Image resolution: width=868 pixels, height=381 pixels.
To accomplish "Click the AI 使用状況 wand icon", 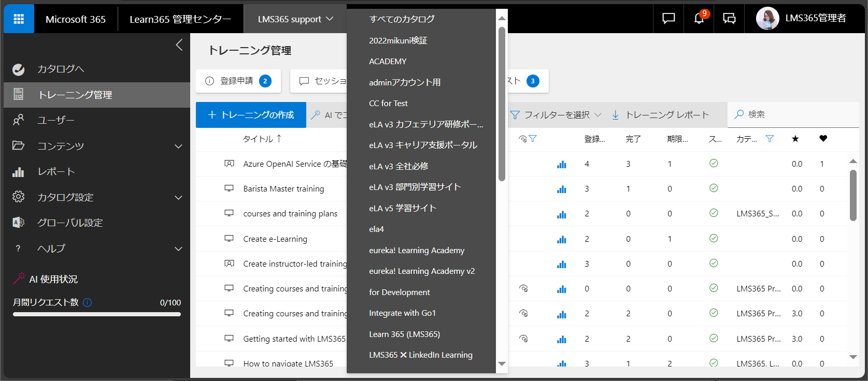I will (x=19, y=279).
